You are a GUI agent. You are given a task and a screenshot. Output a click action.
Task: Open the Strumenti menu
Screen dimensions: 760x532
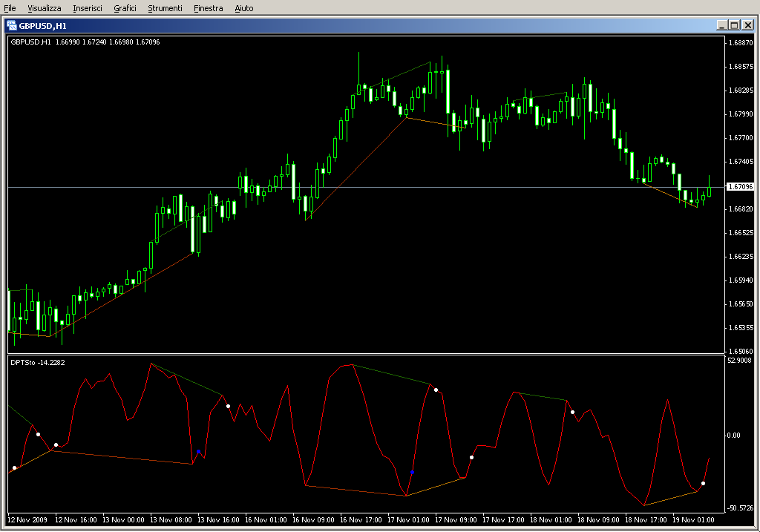point(165,8)
